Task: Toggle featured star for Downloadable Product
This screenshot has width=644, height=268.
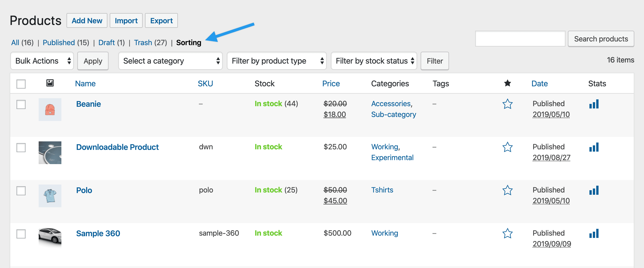Action: click(507, 147)
